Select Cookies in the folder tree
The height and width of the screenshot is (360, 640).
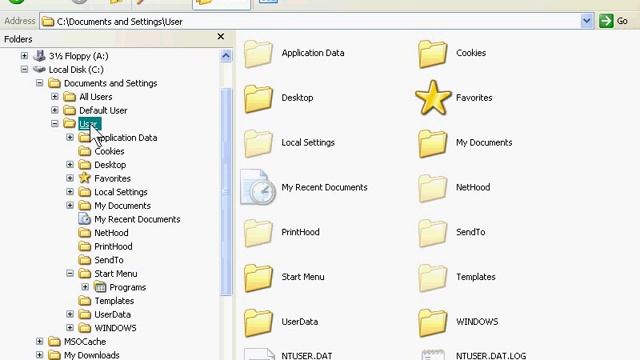pyautogui.click(x=109, y=151)
